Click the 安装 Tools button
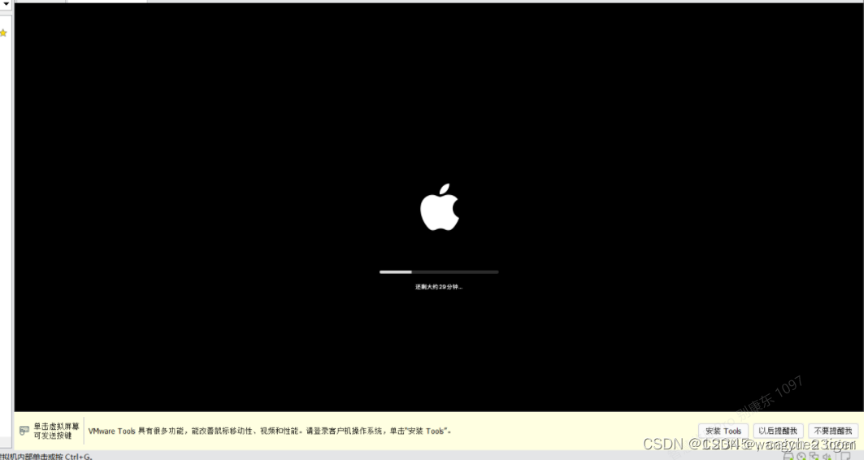868x460 pixels. [723, 431]
